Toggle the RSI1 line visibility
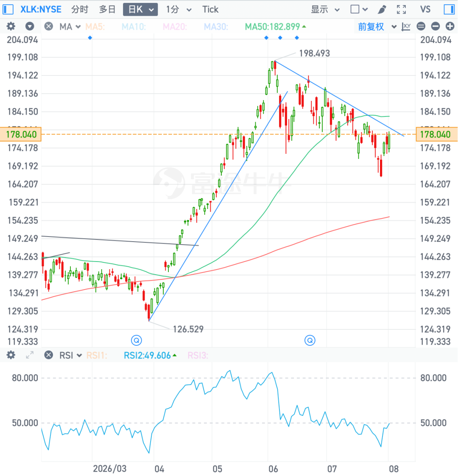 [97, 355]
